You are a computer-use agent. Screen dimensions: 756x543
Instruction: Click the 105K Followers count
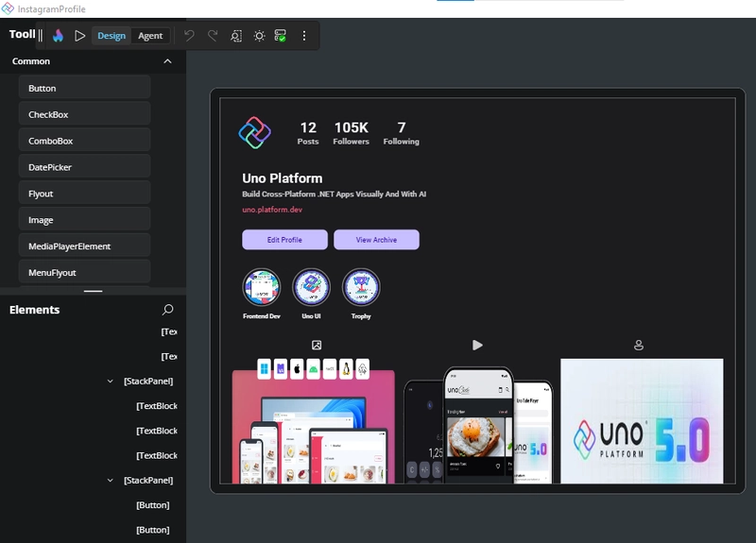(x=351, y=133)
